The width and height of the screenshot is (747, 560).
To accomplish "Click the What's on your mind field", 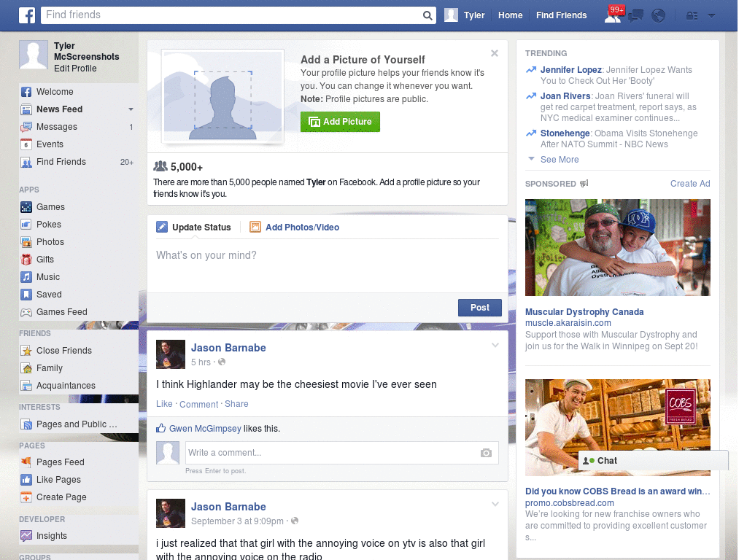I will click(x=328, y=264).
